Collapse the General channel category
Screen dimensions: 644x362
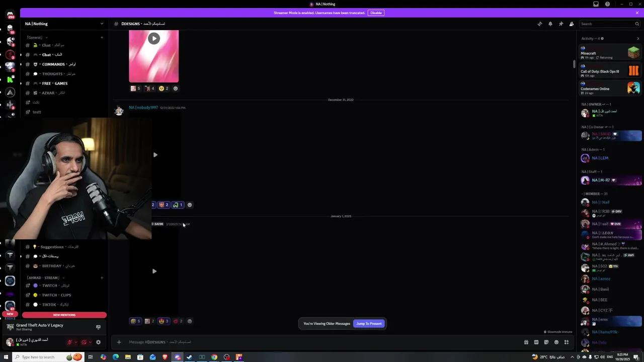37,37
